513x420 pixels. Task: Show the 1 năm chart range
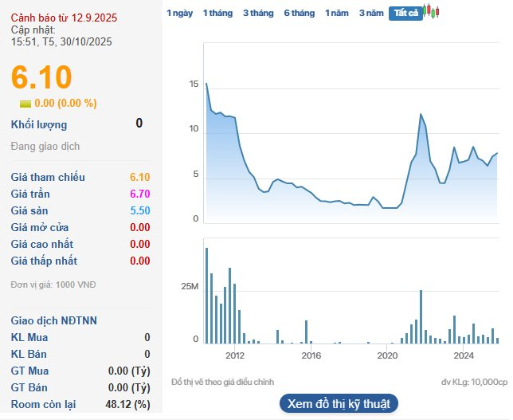(337, 13)
